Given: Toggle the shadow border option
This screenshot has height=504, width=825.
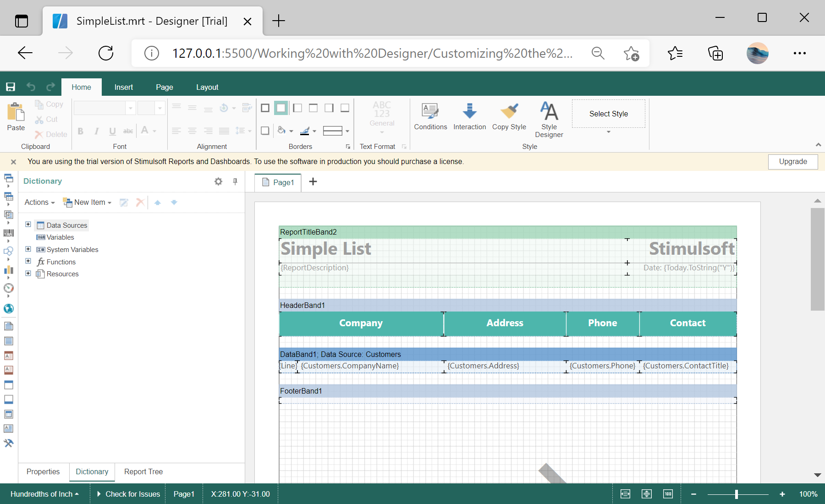Looking at the screenshot, I should point(265,131).
